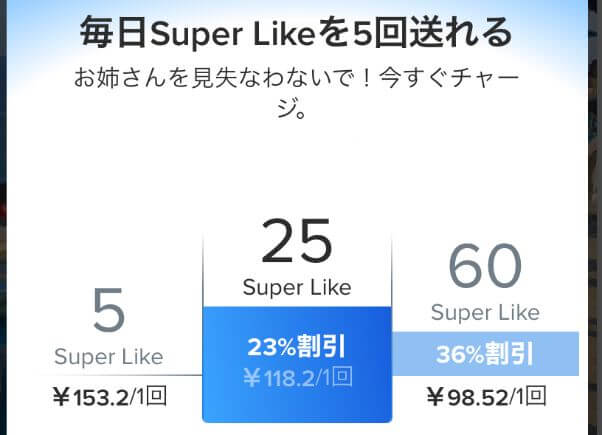Click the 毎日Super Likeを5回送れる heading
Viewport: 602px width, 435px height.
pyautogui.click(x=296, y=32)
